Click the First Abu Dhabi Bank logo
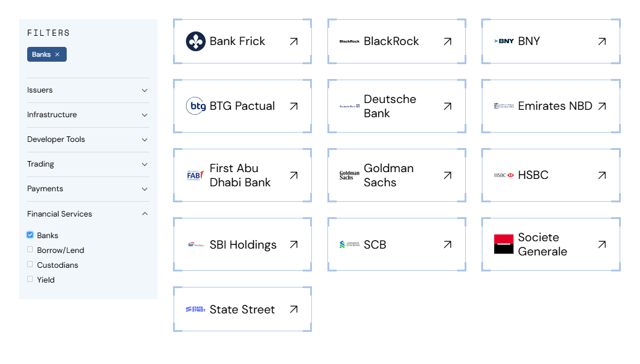Viewport: 640px width, 364px height. 195,175
